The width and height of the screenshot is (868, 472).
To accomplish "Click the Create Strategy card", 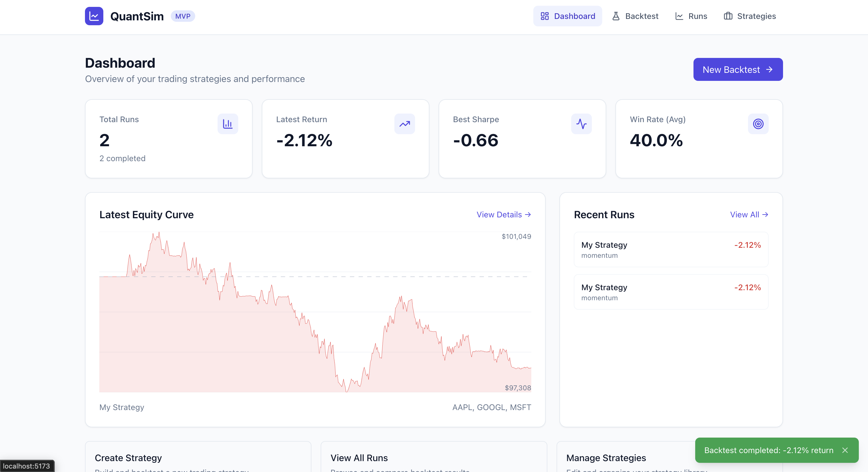I will (x=198, y=458).
